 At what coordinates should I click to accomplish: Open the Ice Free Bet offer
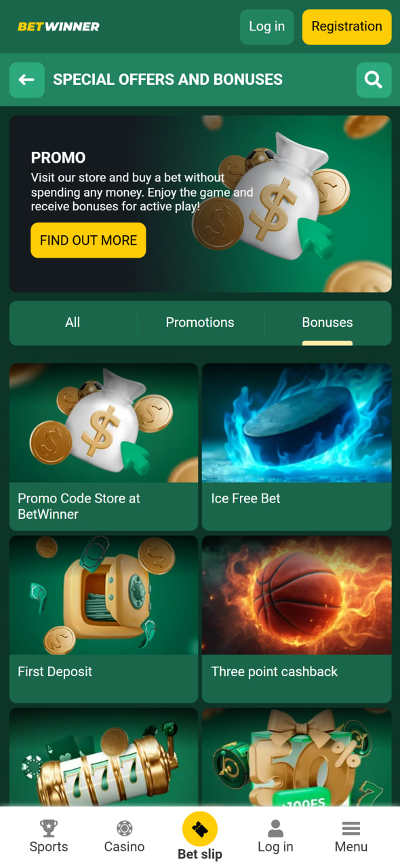click(297, 447)
